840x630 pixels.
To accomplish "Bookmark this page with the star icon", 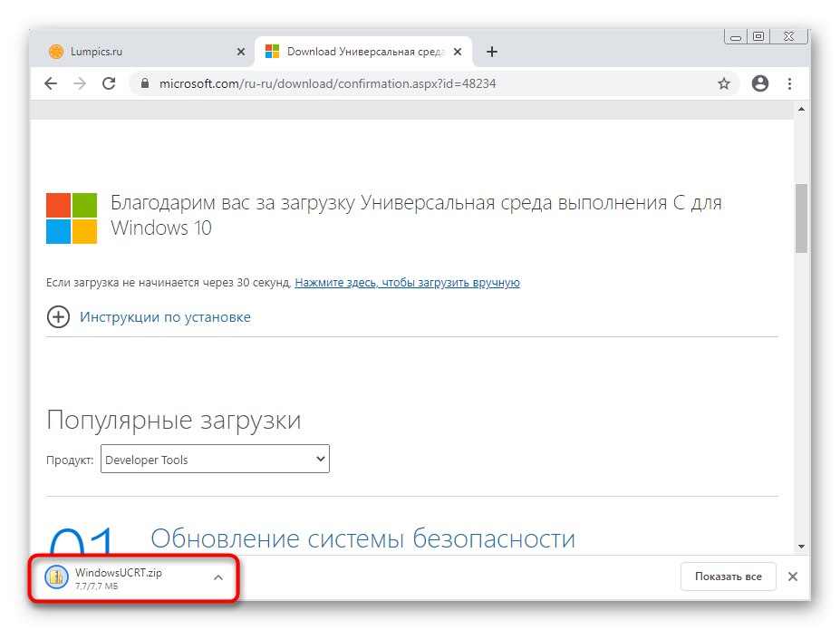I will tap(724, 83).
